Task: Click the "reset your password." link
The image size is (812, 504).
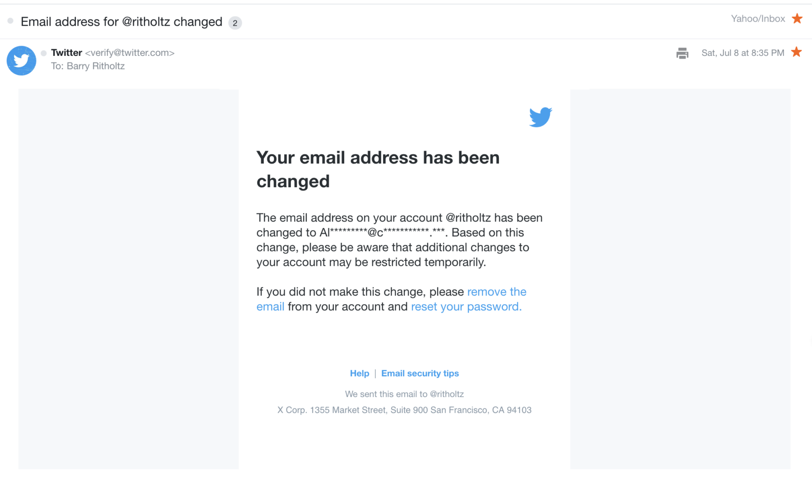Action: coord(466,307)
